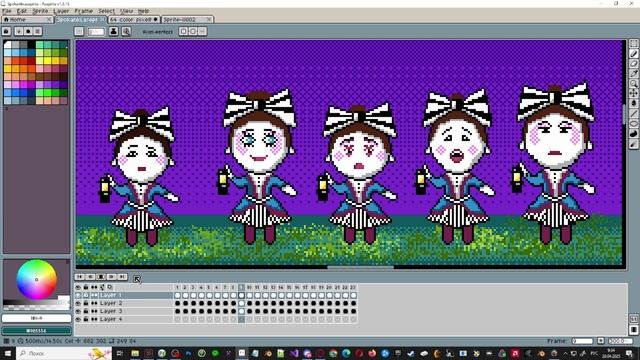Select the Ellipse shape tool
The height and width of the screenshot is (360, 640).
(633, 123)
